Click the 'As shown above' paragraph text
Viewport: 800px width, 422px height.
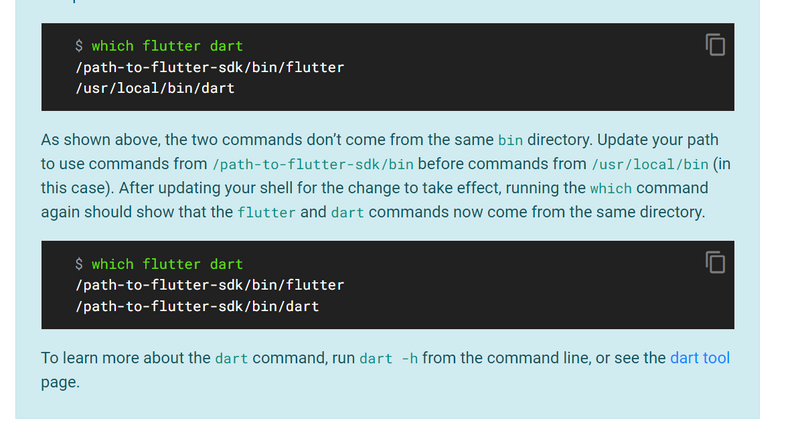(386, 176)
